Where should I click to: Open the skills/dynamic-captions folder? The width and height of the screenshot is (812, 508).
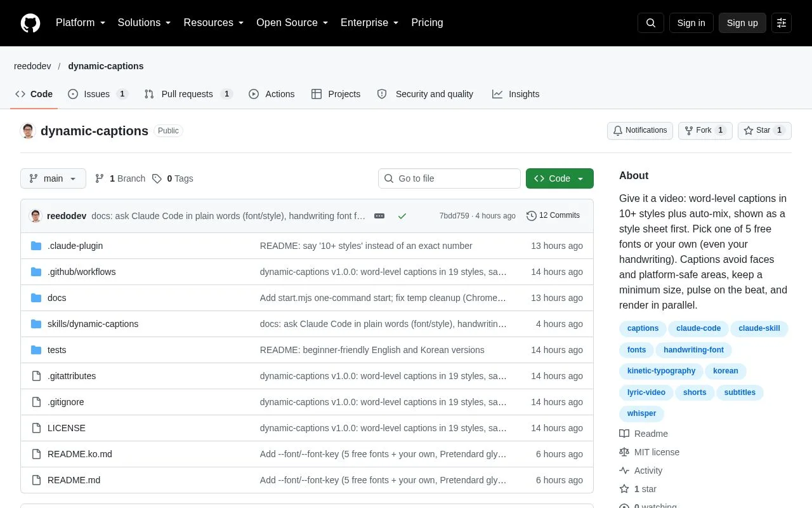coord(93,324)
